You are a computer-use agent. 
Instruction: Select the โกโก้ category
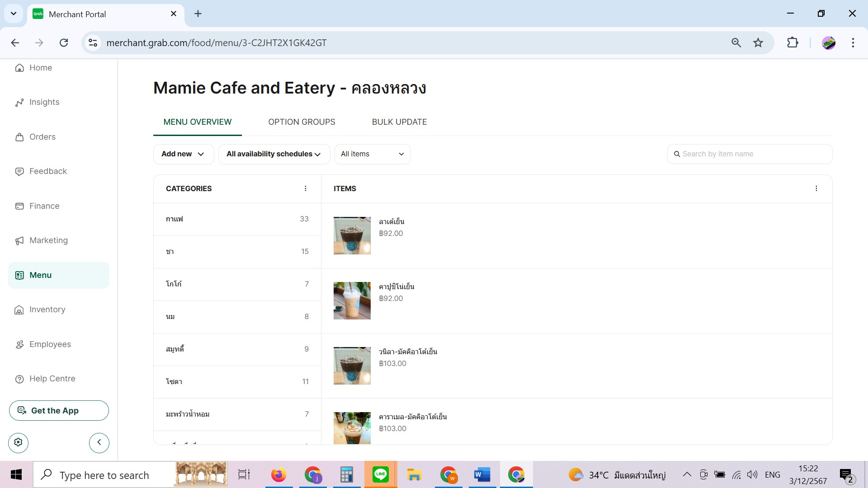pyautogui.click(x=237, y=284)
